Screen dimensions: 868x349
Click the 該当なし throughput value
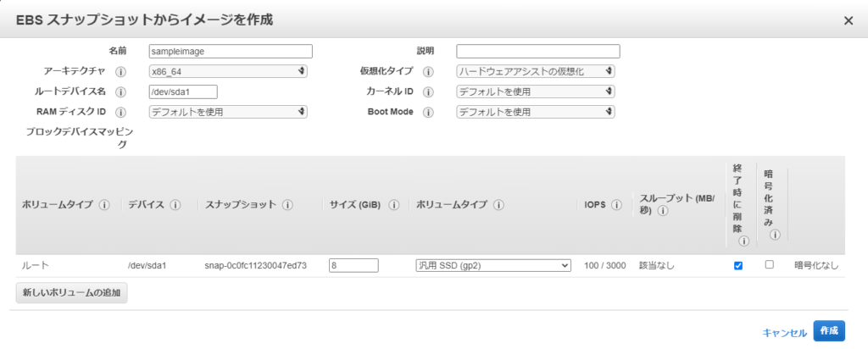[x=657, y=265]
